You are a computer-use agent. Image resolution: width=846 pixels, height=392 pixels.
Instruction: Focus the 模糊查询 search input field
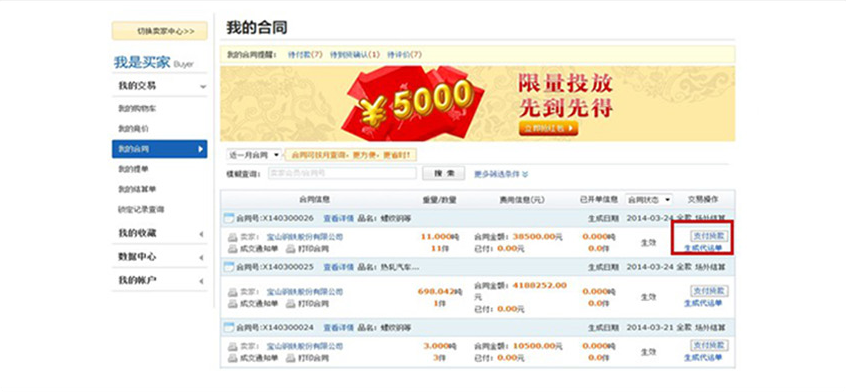[342, 174]
